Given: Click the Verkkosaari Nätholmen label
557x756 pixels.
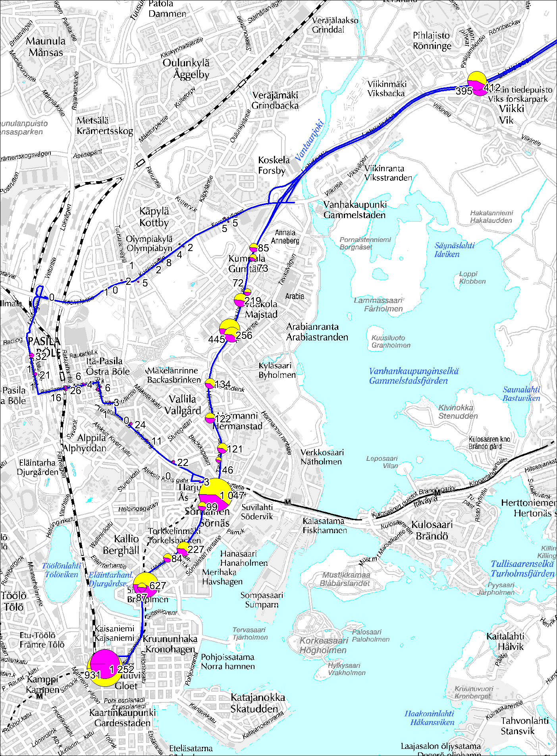Looking at the screenshot, I should coord(322,457).
